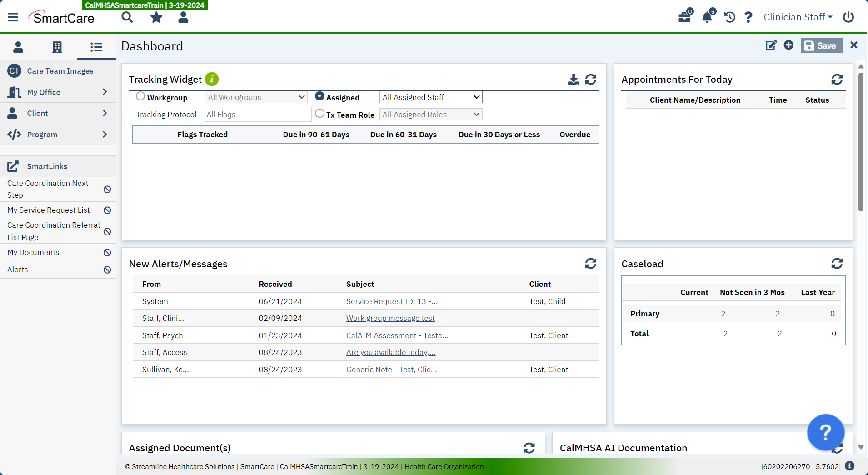Screen dimensions: 868x475
Task: Open the hamburger navigation menu
Action: (x=13, y=17)
